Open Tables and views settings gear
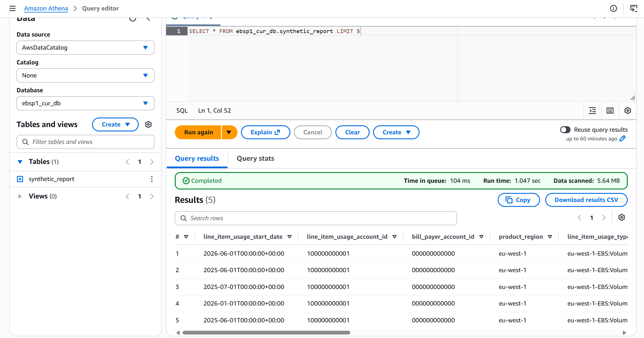644x338 pixels. tap(148, 124)
